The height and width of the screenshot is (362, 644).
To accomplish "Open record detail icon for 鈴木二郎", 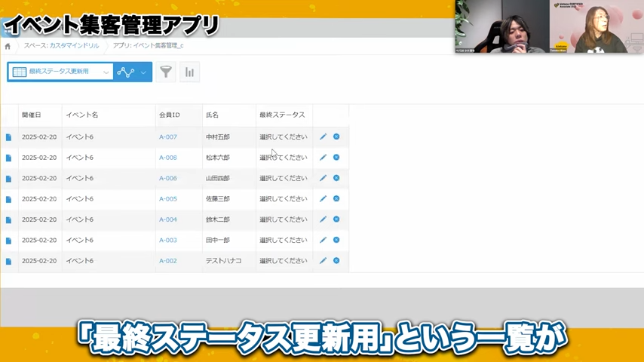I will tap(8, 219).
